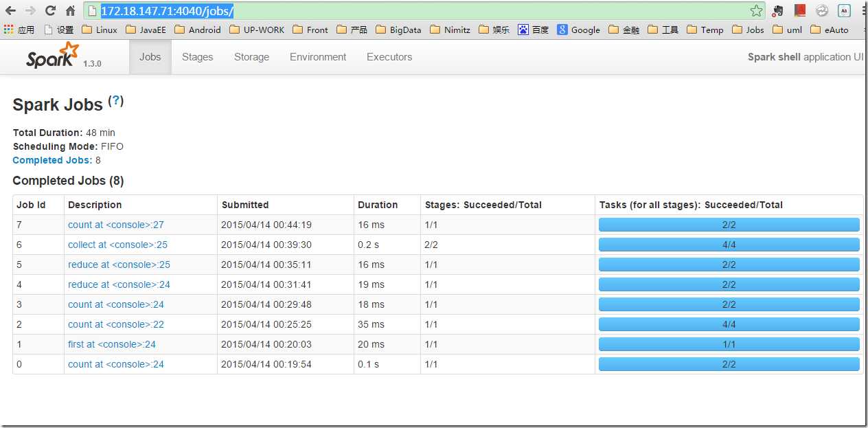Open the Google bookmark
868x428 pixels.
(579, 30)
